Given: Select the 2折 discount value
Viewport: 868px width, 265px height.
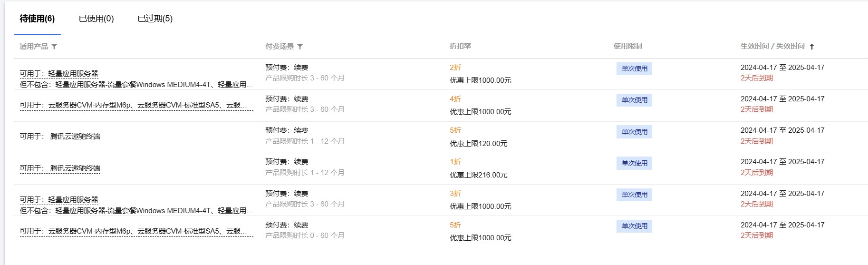Looking at the screenshot, I should click(x=455, y=68).
